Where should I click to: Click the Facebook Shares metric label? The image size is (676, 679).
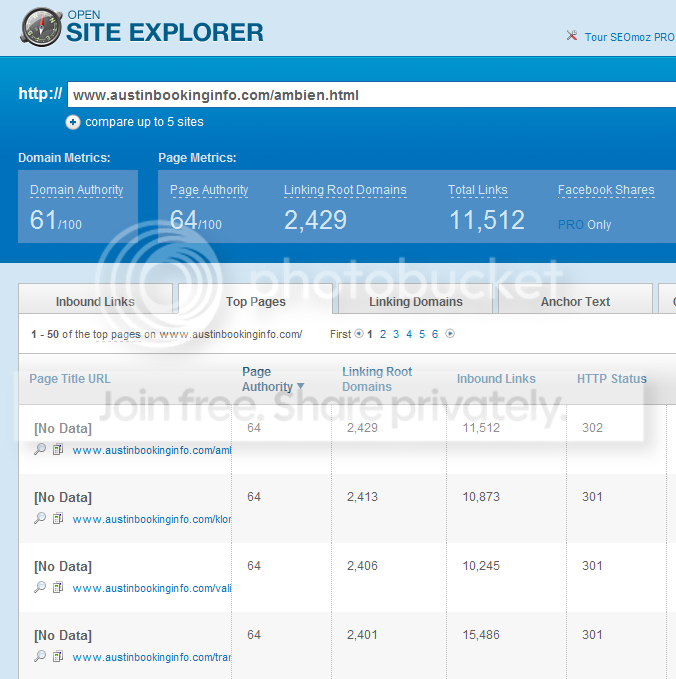coord(606,190)
